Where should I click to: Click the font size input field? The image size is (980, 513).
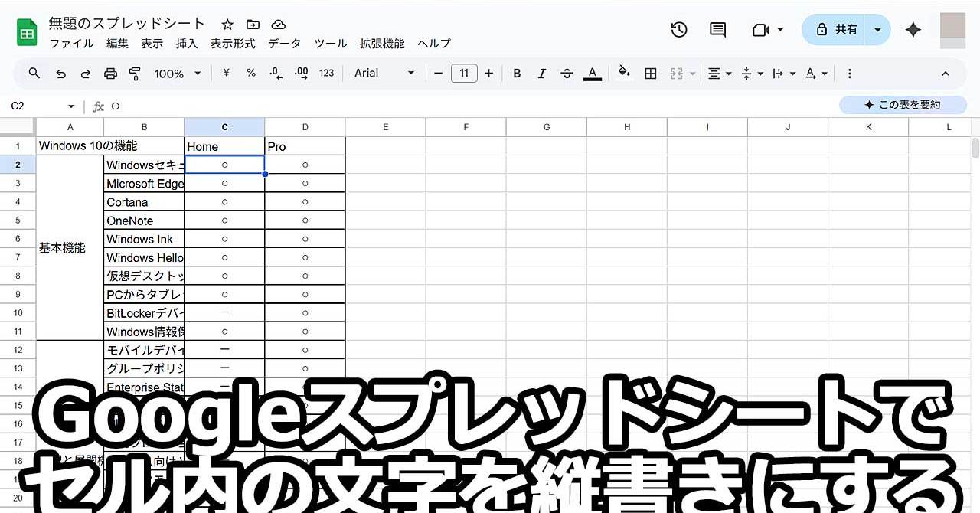[x=464, y=74]
